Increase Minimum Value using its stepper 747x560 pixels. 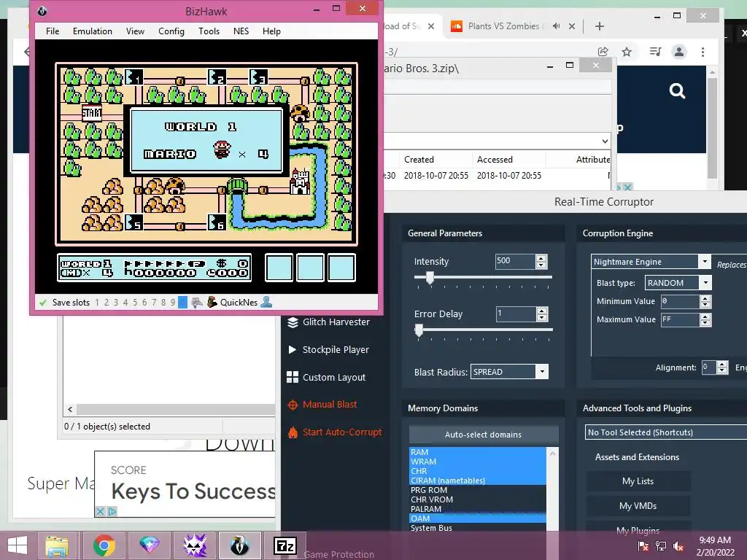pos(705,298)
